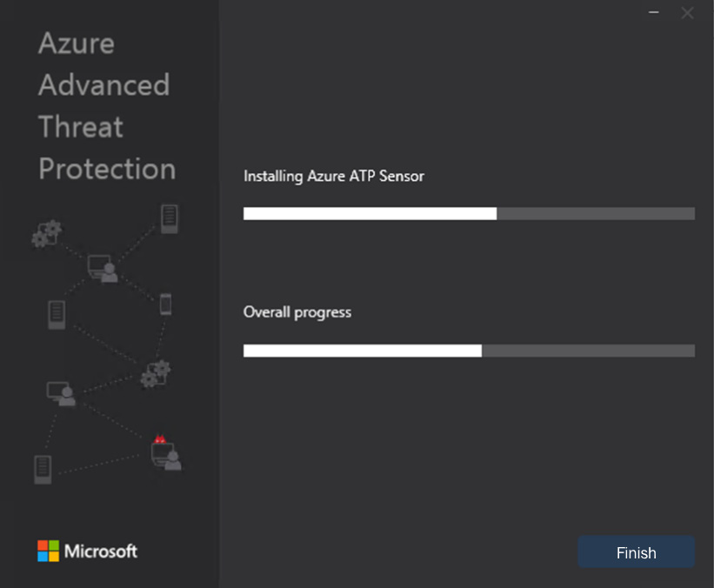Click the word "Threat" in the title
The height and width of the screenshot is (588, 714).
[x=81, y=127]
